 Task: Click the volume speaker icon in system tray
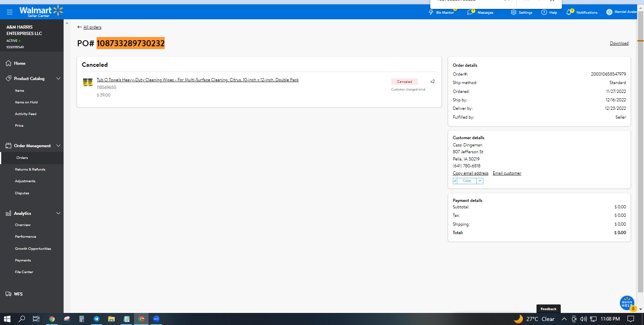pos(584,319)
